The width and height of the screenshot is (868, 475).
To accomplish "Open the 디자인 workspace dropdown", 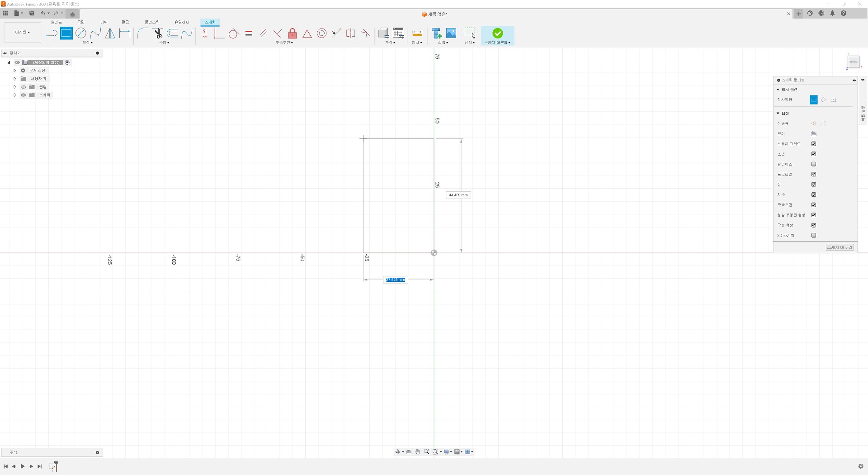I will pos(23,32).
